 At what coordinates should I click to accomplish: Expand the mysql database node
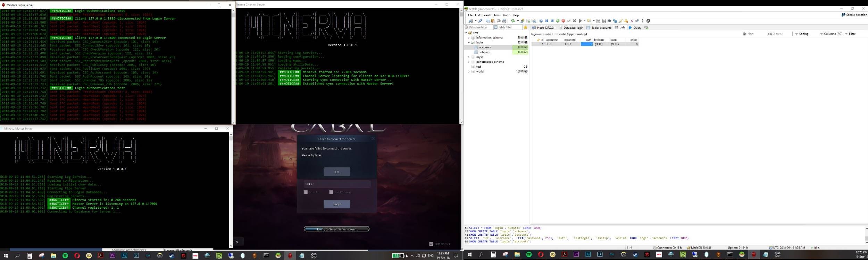pyautogui.click(x=469, y=57)
